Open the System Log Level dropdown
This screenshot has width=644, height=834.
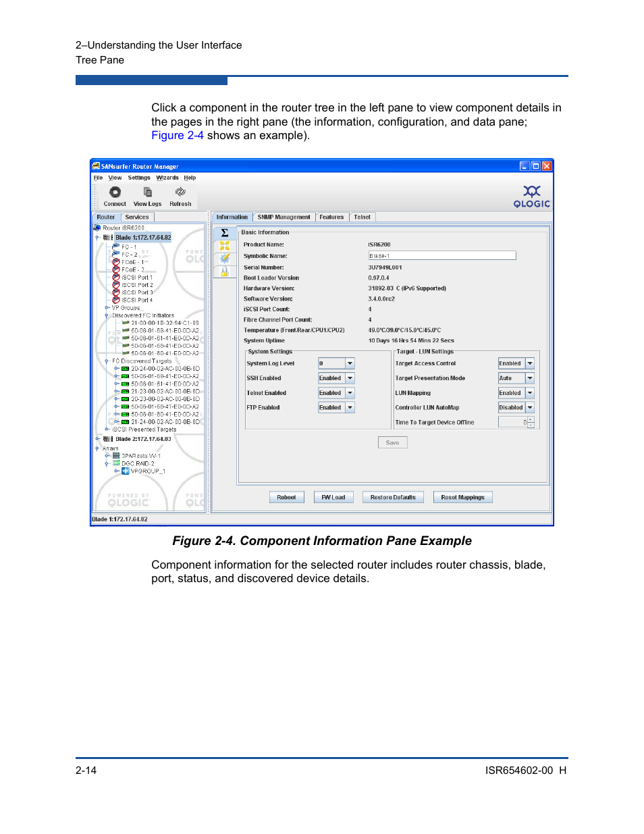(x=350, y=363)
